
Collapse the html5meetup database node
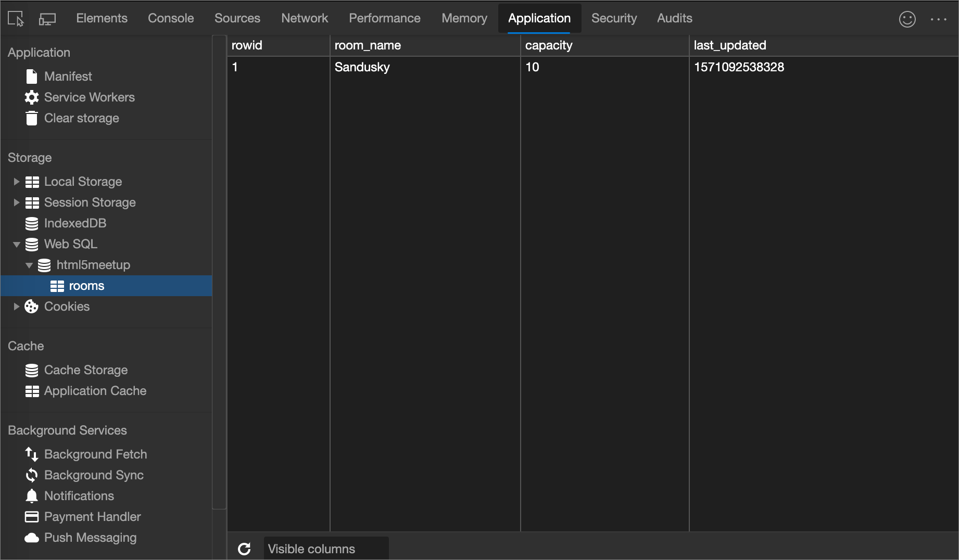tap(29, 265)
